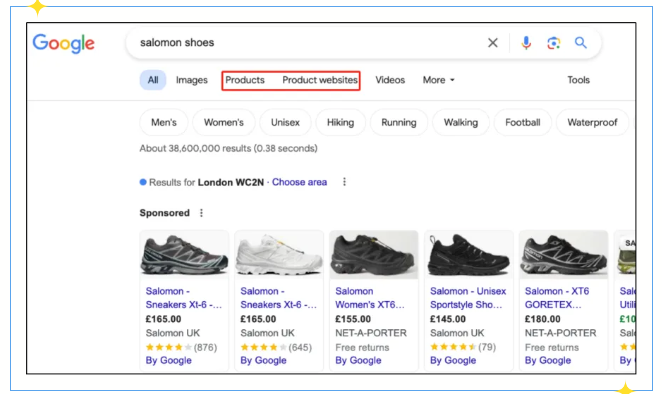Viewport: 662px width, 394px height.
Task: Switch to the Images tab
Action: pyautogui.click(x=192, y=80)
